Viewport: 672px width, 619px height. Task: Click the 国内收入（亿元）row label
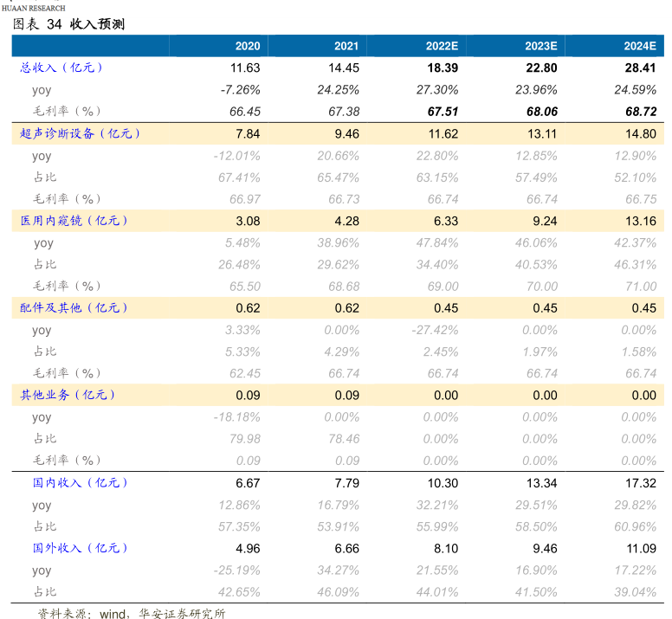[81, 483]
